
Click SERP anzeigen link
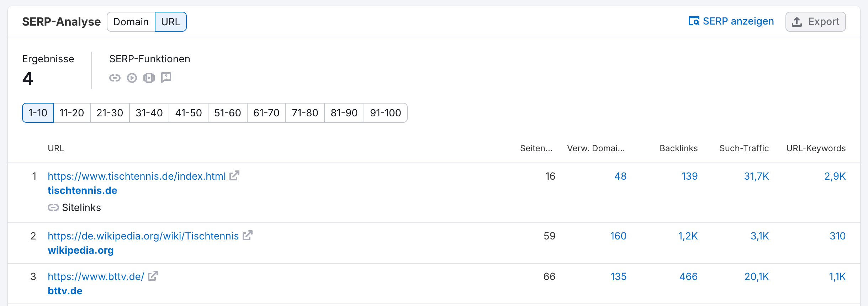731,21
